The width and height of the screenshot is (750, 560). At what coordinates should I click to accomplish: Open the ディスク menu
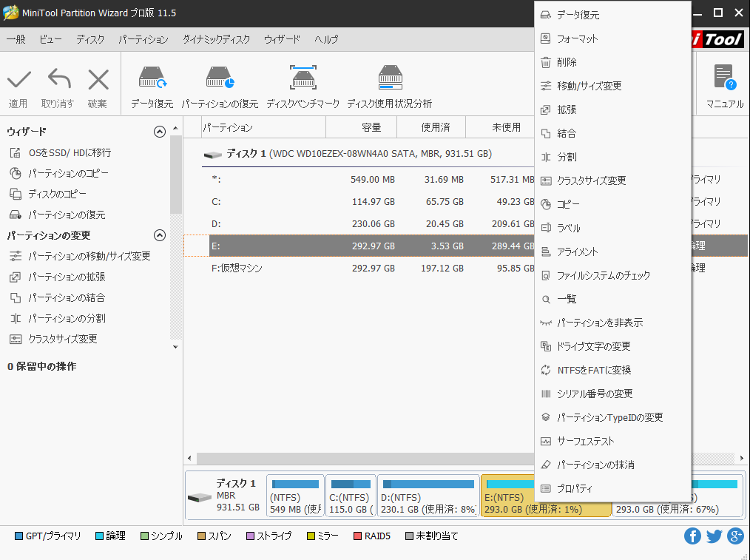click(x=89, y=39)
